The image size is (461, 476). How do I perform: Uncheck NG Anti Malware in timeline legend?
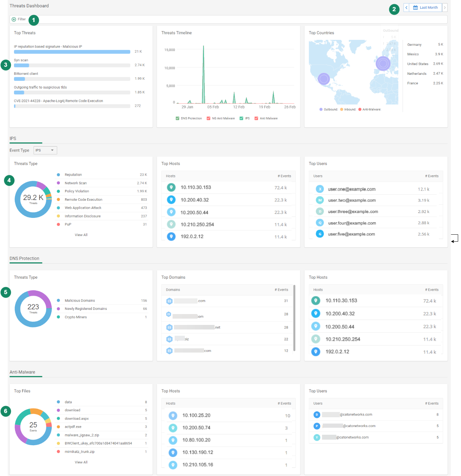point(209,119)
